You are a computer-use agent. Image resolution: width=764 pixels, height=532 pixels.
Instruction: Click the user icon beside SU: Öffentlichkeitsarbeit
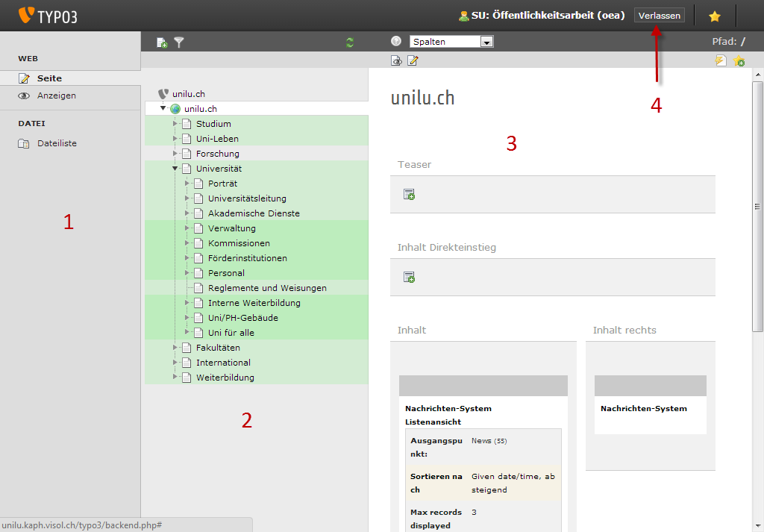464,16
